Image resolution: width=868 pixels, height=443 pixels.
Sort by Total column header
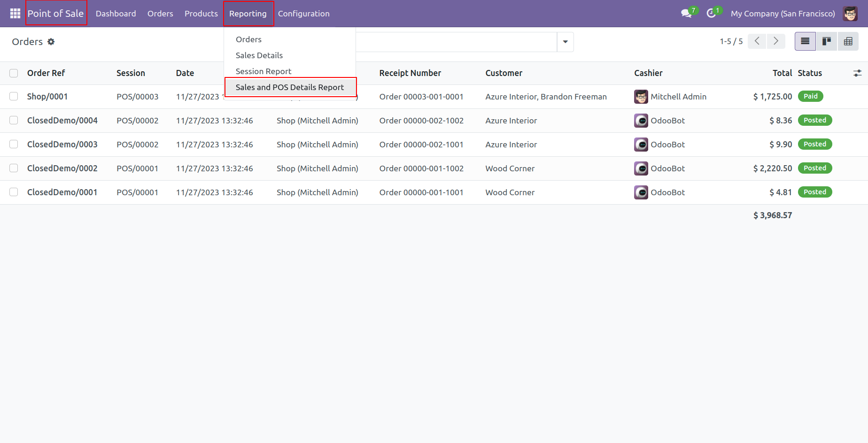783,73
